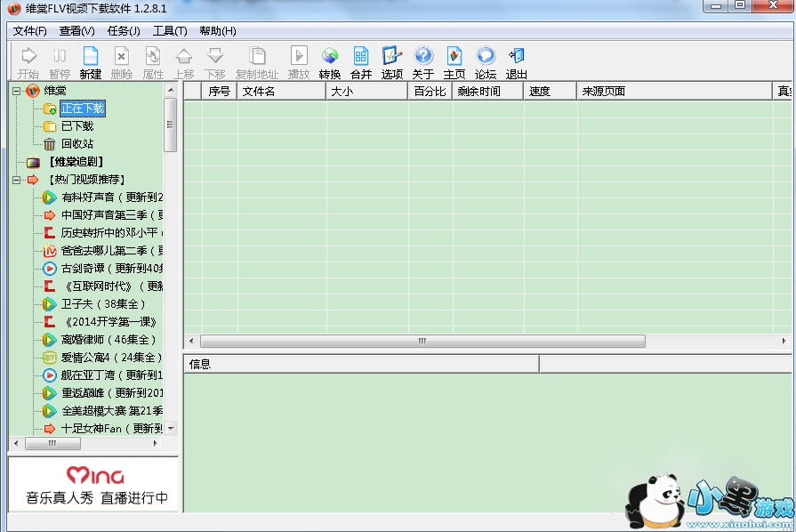Screen dimensions: 796x532
Task: Open the 回收站 recycle bin item
Action: pyautogui.click(x=76, y=144)
